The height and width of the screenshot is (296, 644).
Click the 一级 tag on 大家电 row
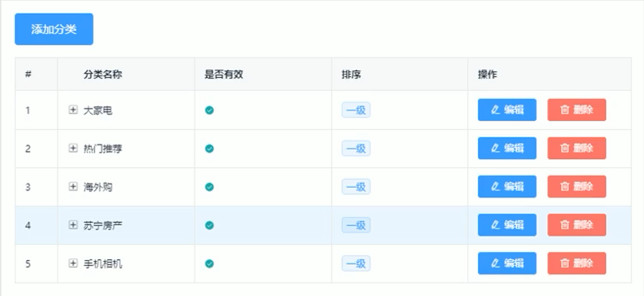coord(356,110)
